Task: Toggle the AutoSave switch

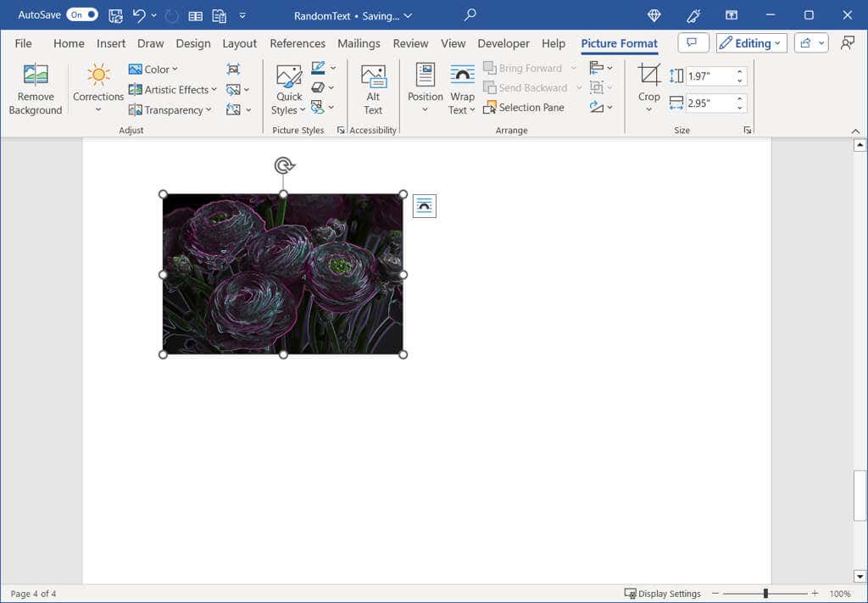Action: (82, 15)
